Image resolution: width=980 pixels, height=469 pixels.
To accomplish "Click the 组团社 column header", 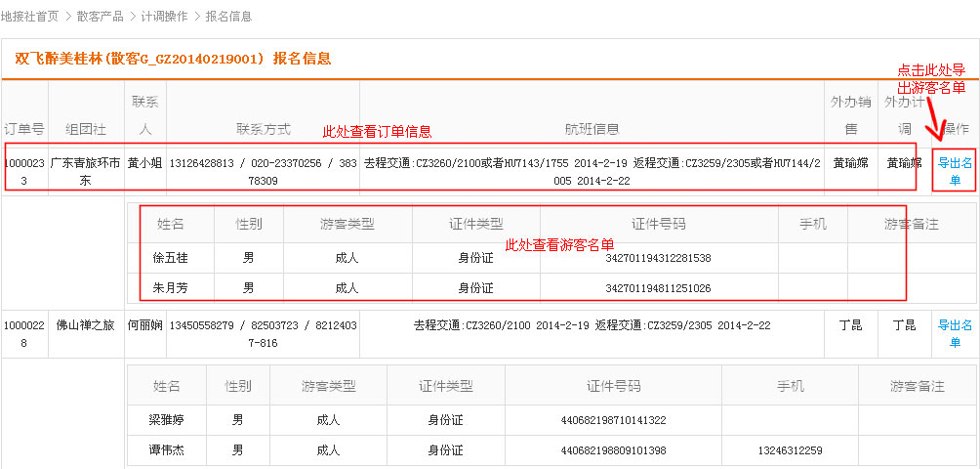I will pyautogui.click(x=86, y=129).
